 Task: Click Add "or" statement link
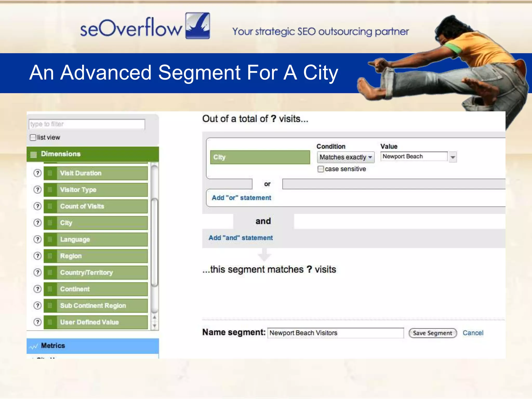pos(241,198)
